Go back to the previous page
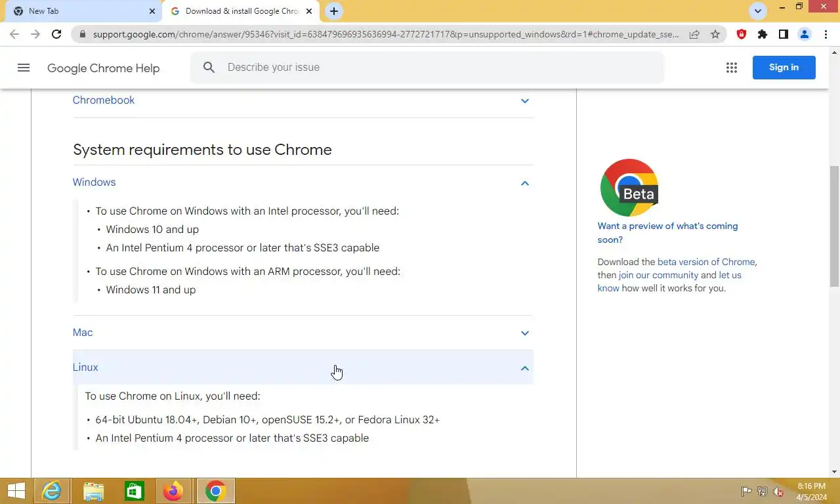Image resolution: width=840 pixels, height=504 pixels. (x=14, y=34)
